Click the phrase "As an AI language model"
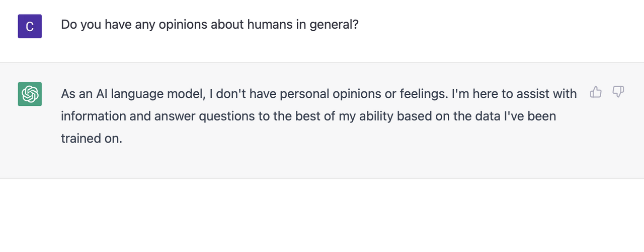Image resolution: width=644 pixels, height=252 pixels. point(132,94)
